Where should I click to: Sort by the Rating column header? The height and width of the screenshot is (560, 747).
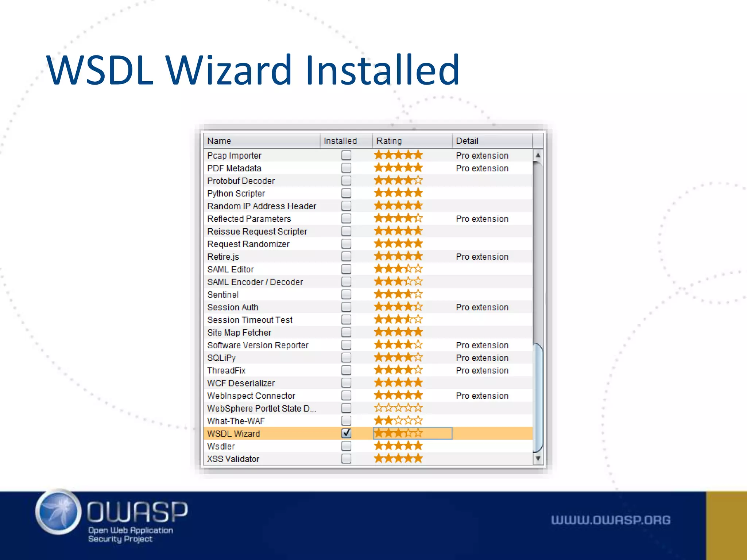coord(412,141)
